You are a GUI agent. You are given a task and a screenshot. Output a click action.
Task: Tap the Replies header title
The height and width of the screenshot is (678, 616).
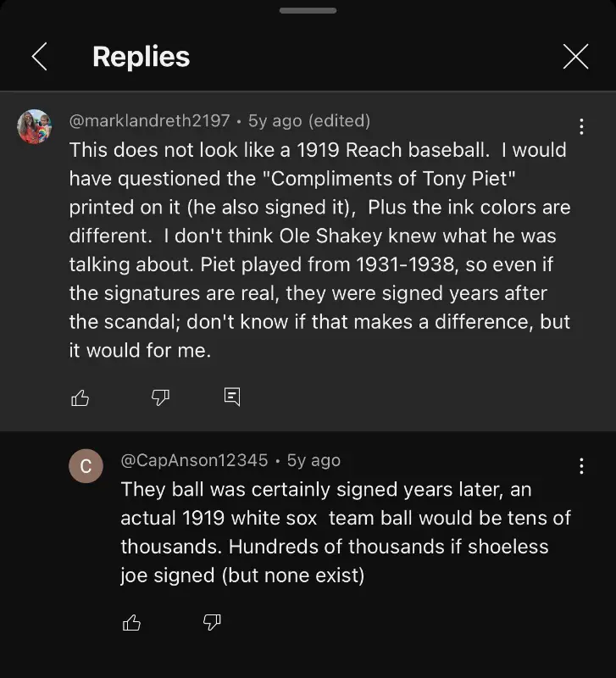(141, 57)
